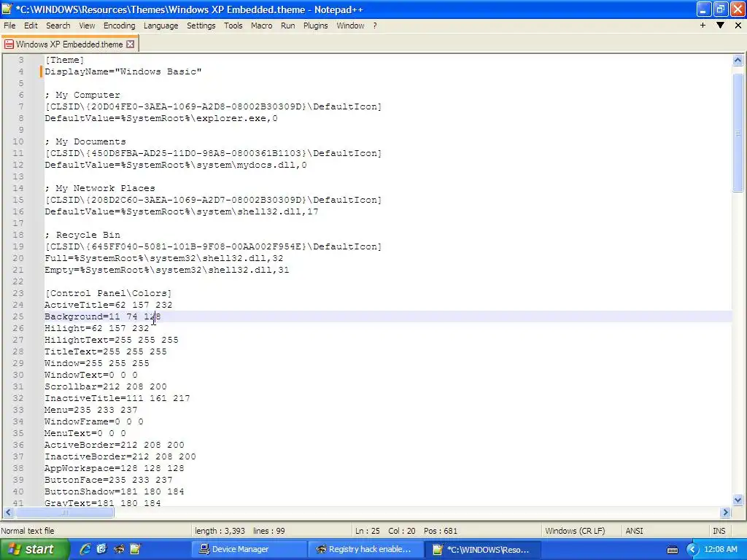Click the HilightText=255 255 255 line
The image size is (747, 560).
coord(112,340)
